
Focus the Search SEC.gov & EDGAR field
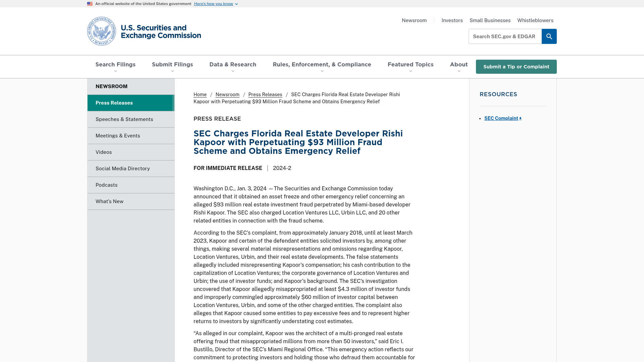point(505,36)
